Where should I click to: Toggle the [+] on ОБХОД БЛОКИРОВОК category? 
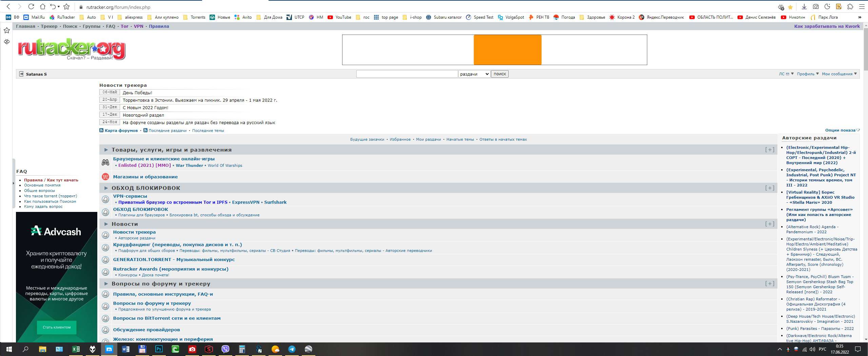point(769,188)
